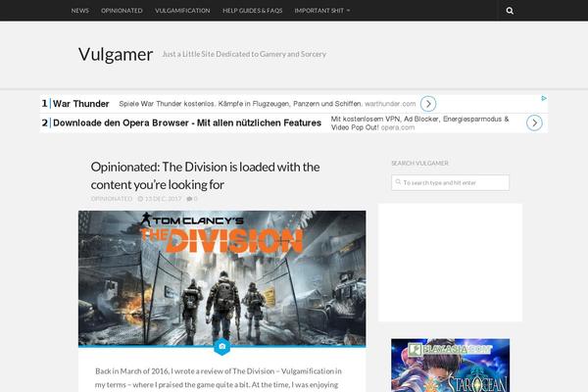
Task: Open the Division article title link
Action: coord(205,175)
